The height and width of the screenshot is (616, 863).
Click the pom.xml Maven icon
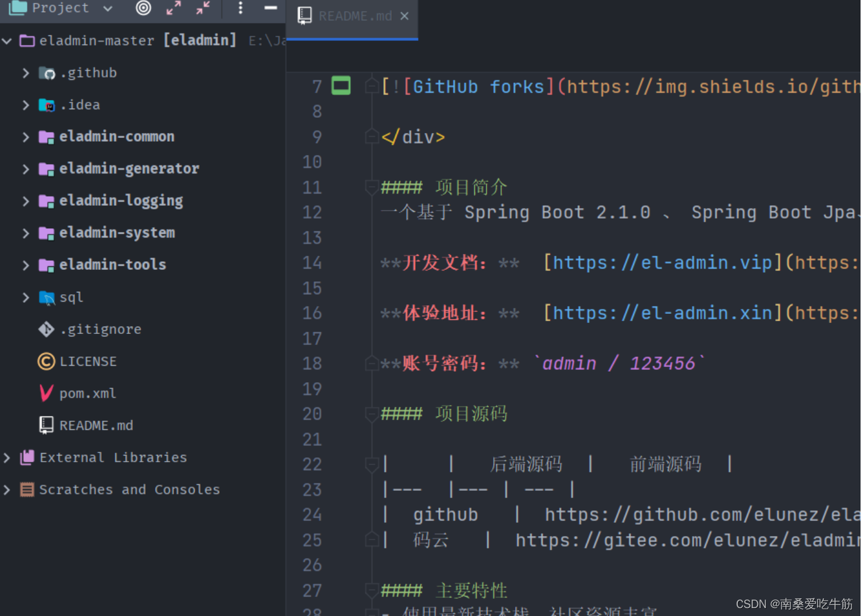pos(46,393)
